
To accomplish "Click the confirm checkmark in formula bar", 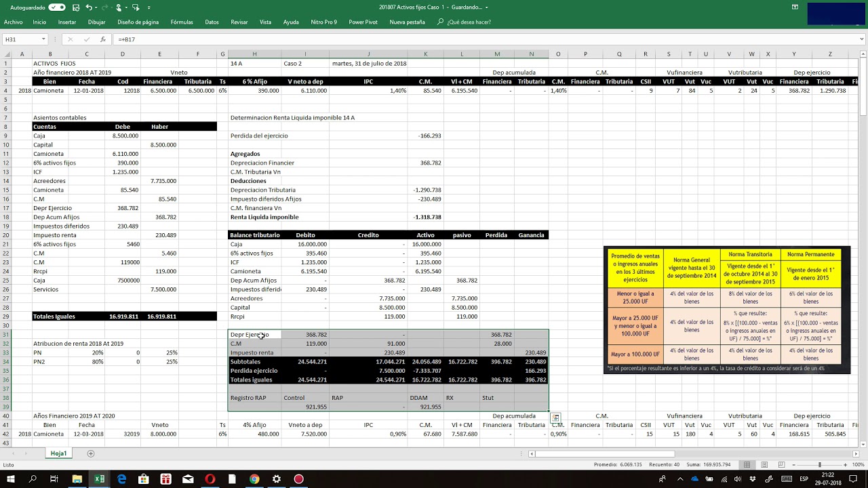I will [x=86, y=39].
